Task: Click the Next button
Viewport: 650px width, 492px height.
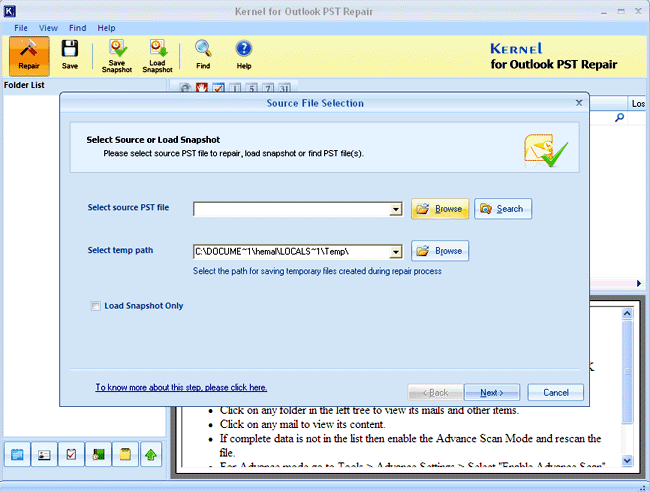Action: pos(492,392)
